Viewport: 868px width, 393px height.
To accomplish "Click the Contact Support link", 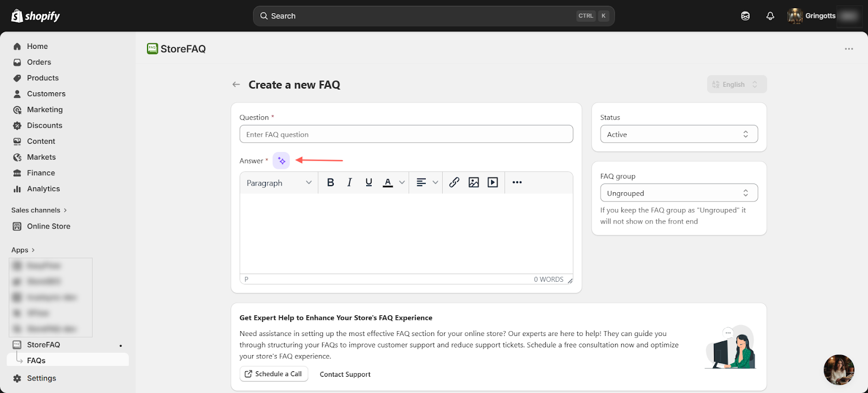I will click(x=345, y=374).
